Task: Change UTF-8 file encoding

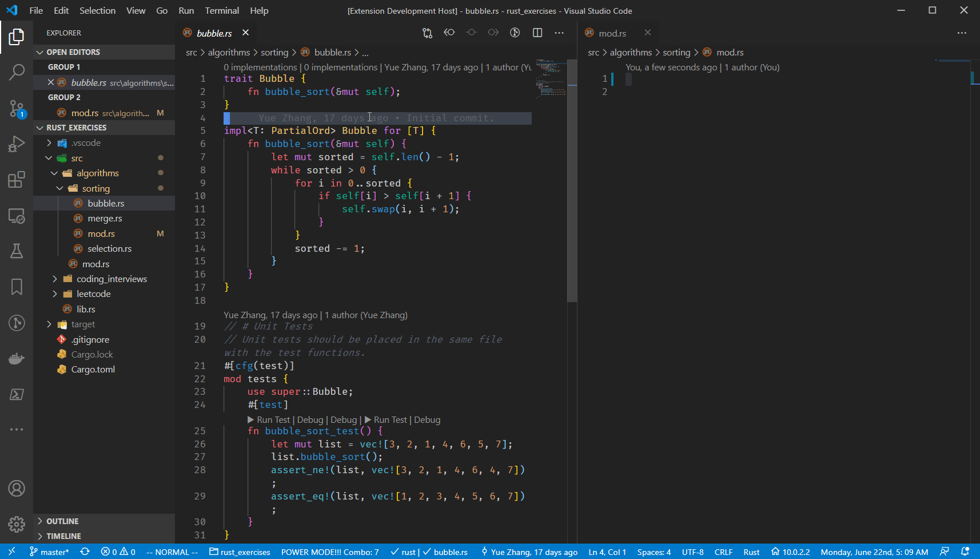Action: tap(692, 552)
